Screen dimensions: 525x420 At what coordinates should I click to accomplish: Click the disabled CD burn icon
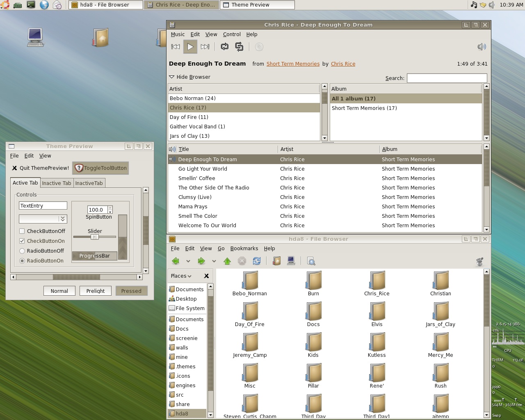(259, 47)
